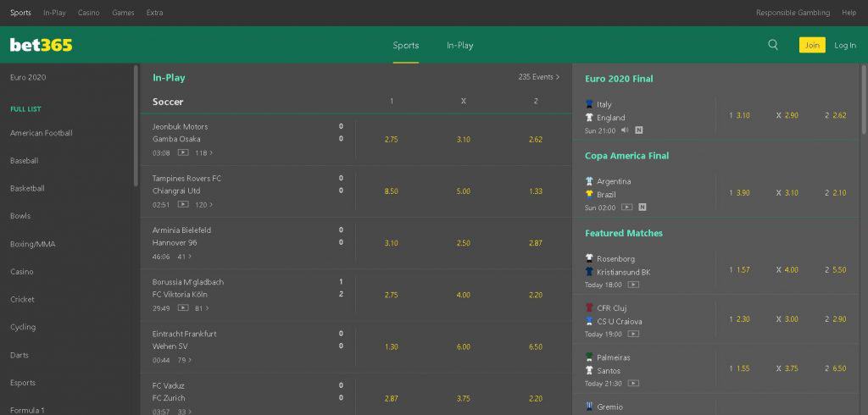Viewport: 868px width, 415px height.
Task: Click stream icon for Palmeiras vs Santos
Action: pyautogui.click(x=633, y=383)
